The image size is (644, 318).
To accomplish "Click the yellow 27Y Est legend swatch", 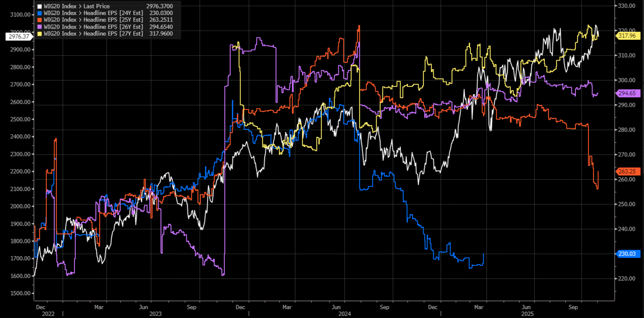I will pyautogui.click(x=39, y=33).
